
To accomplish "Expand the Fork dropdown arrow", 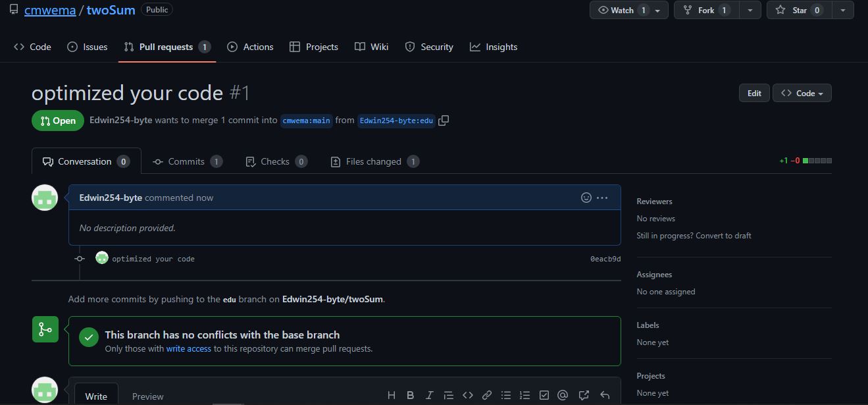I will pyautogui.click(x=750, y=10).
